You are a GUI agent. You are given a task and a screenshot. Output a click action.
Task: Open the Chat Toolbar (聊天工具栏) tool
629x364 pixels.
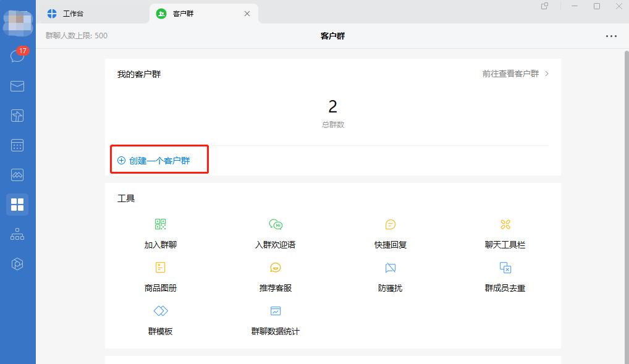[505, 232]
